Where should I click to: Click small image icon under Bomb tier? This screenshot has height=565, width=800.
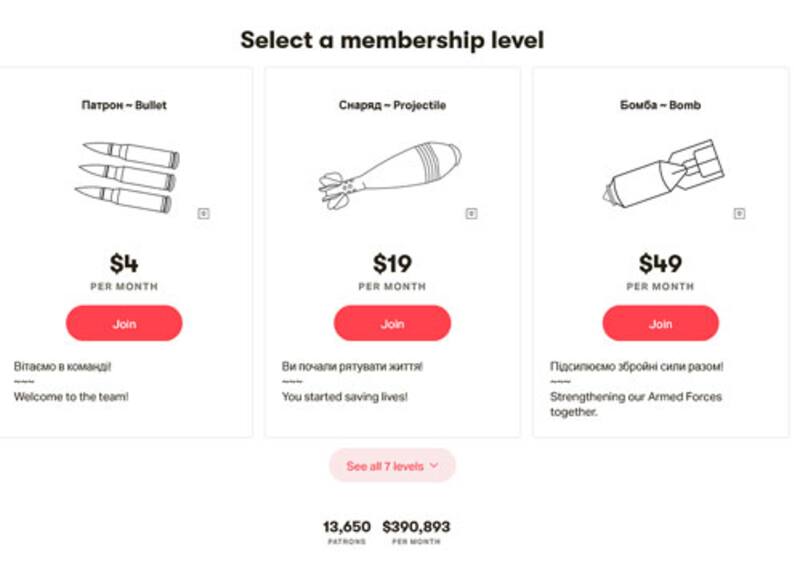739,213
